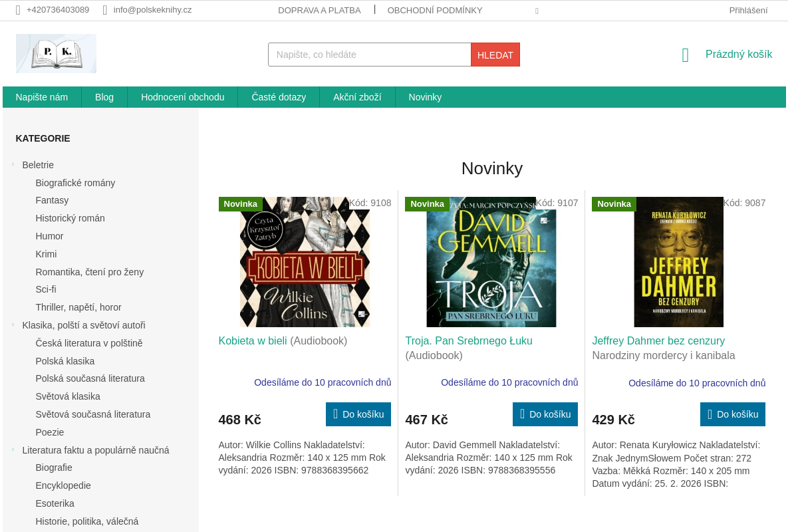Add Kobieta w bieli to cart
The width and height of the screenshot is (798, 532).
click(358, 414)
